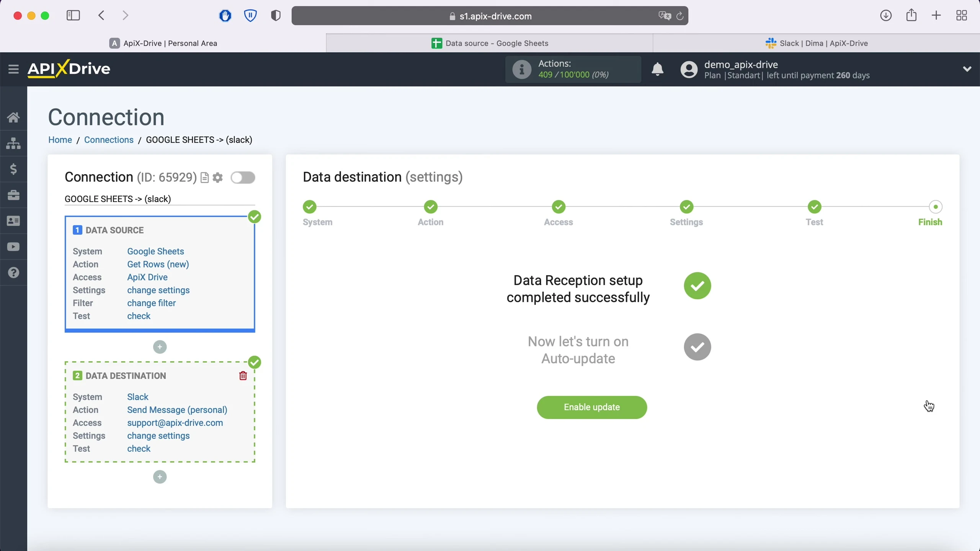Add a step below Data Destination

[160, 477]
